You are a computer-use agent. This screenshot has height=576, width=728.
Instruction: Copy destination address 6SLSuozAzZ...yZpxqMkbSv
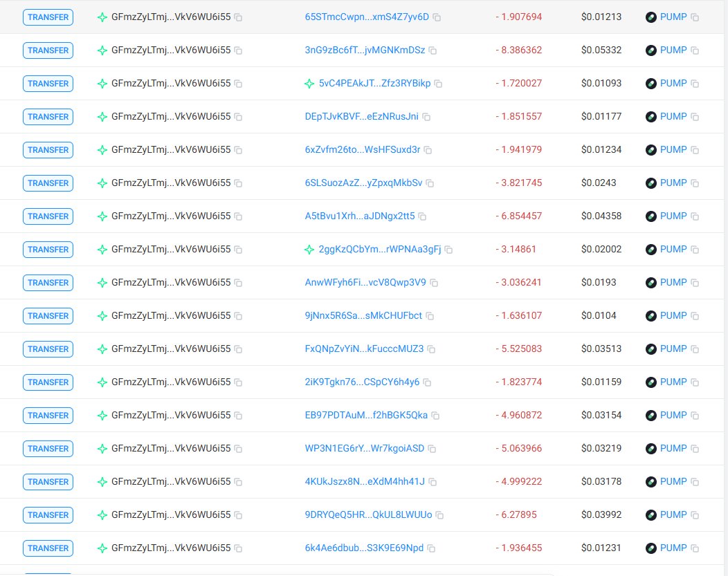coord(430,184)
